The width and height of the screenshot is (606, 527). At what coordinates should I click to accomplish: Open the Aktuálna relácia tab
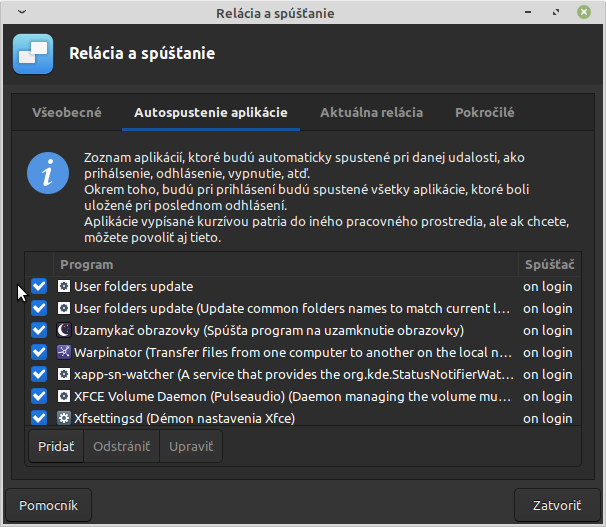pyautogui.click(x=371, y=113)
